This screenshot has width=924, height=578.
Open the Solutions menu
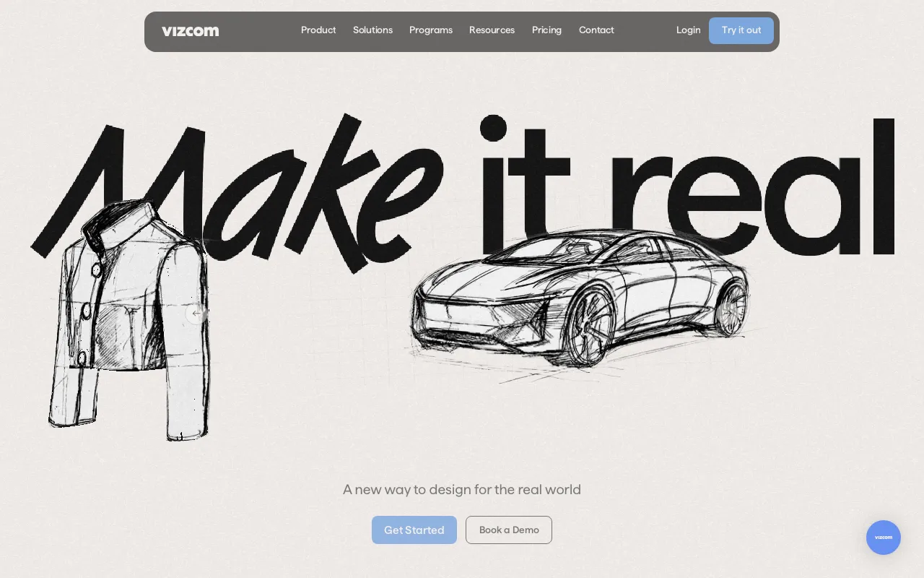[x=372, y=30]
